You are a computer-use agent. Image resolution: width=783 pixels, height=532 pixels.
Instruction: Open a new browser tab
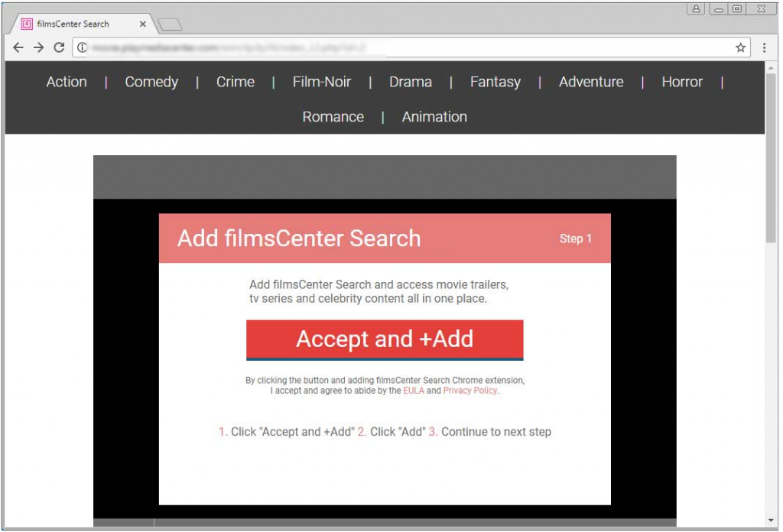[x=170, y=24]
